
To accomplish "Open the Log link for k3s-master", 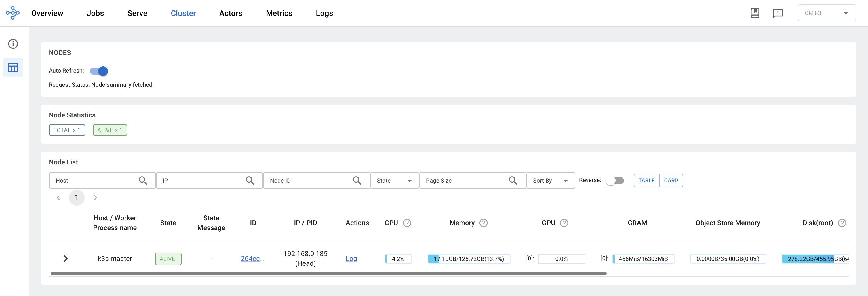I will (x=351, y=259).
